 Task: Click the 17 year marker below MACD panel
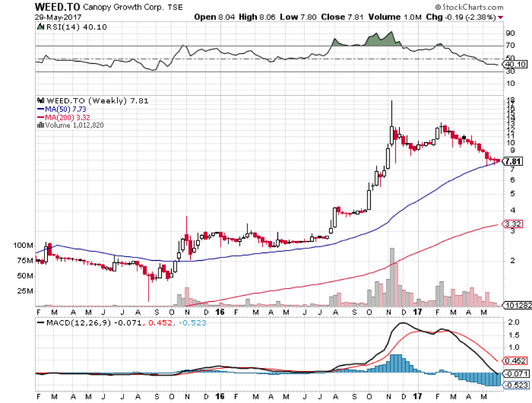(x=417, y=396)
